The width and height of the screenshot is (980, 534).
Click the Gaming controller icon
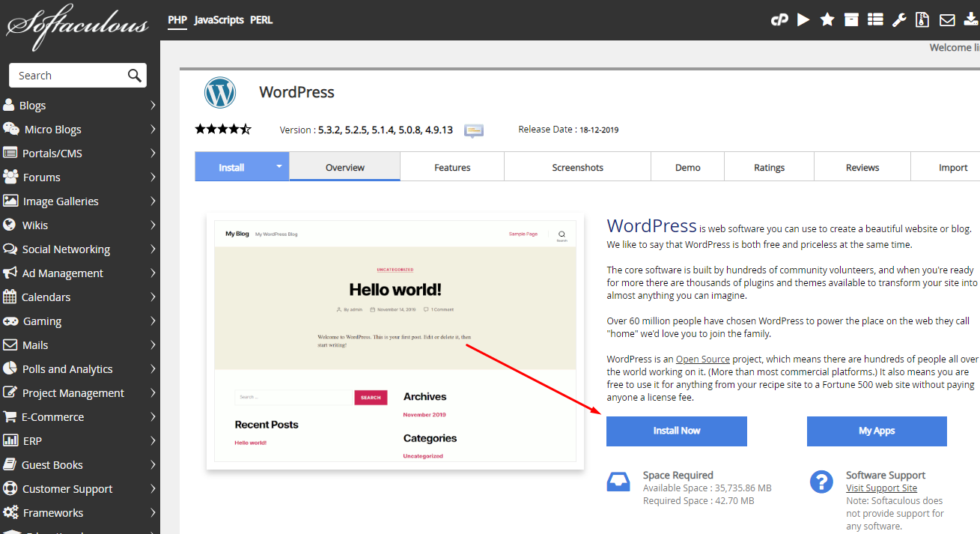click(10, 321)
